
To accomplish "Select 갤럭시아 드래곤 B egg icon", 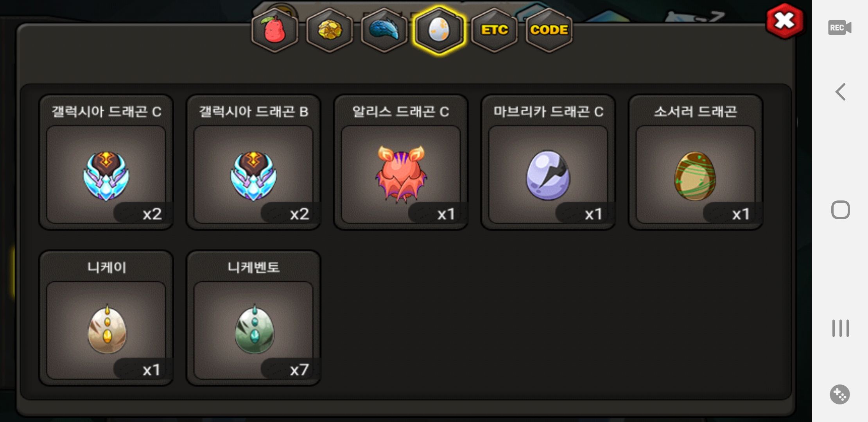I will pos(253,176).
